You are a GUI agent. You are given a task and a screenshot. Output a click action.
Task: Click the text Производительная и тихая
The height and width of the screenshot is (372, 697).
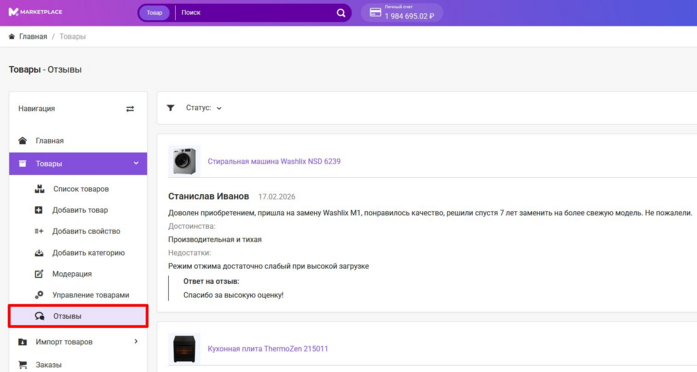tap(215, 239)
